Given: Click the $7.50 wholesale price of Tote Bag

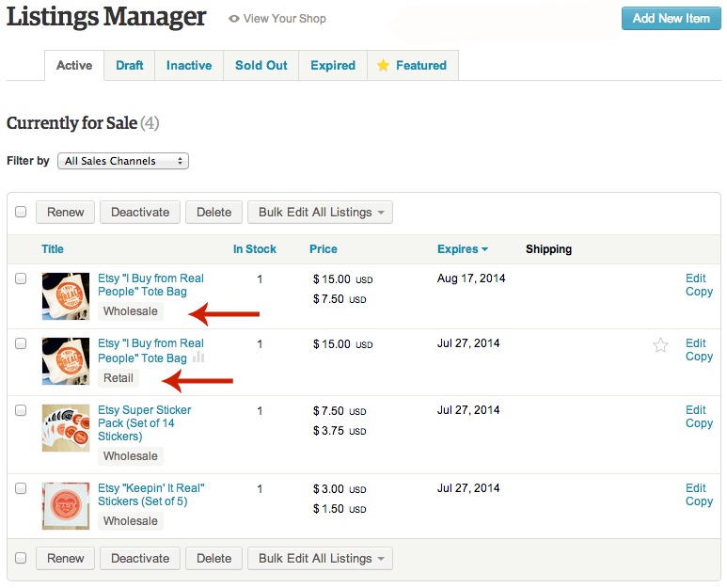Looking at the screenshot, I should click(340, 299).
